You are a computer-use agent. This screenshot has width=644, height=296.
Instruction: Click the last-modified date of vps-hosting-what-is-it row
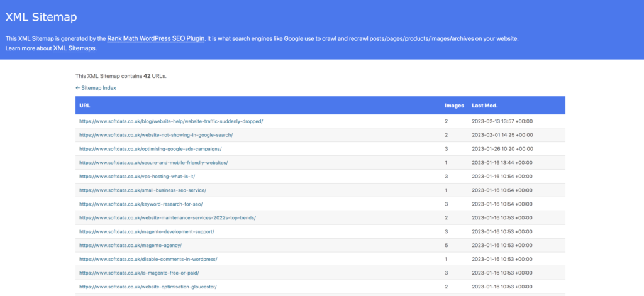coord(502,176)
